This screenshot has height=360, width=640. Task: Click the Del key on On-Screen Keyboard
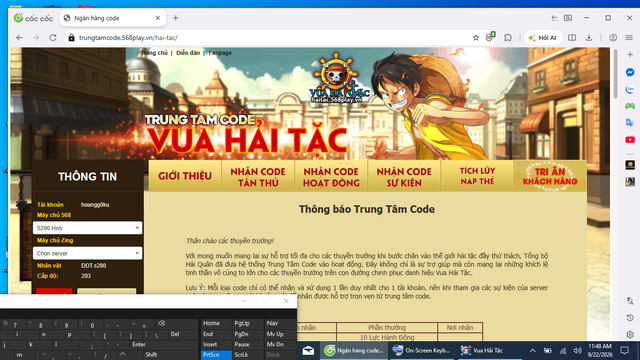point(182,334)
